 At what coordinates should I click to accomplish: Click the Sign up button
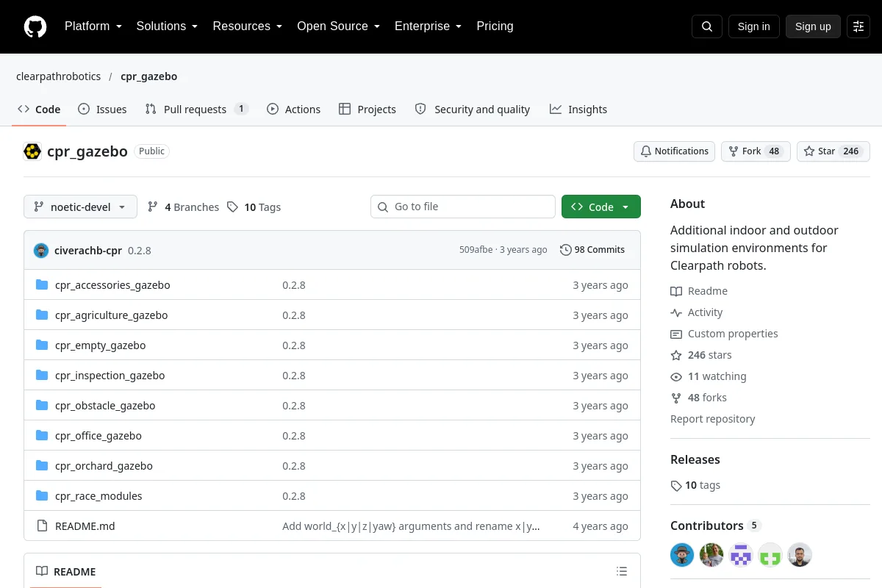pyautogui.click(x=813, y=26)
